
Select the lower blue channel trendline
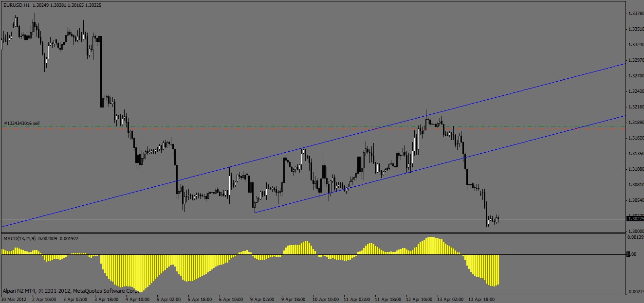tap(440, 164)
